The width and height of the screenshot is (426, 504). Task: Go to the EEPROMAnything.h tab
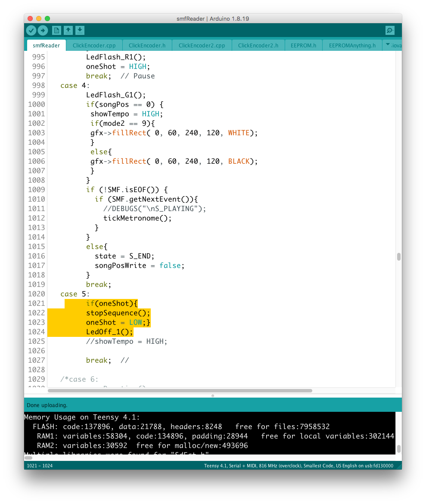pos(352,45)
